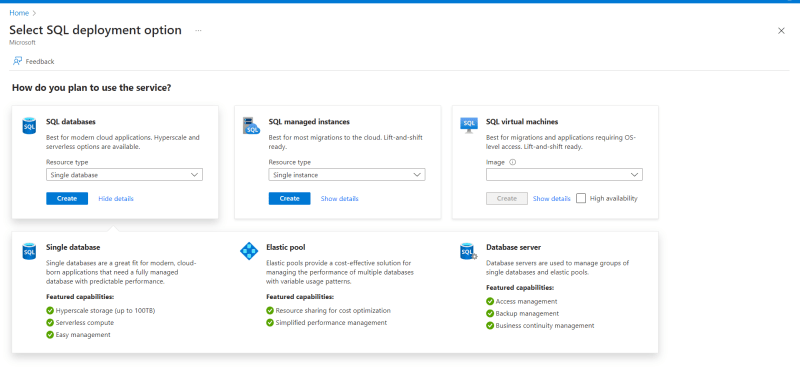This screenshot has height=372, width=800.
Task: Click the 'Select SQL deployment option' title
Action: (x=95, y=30)
